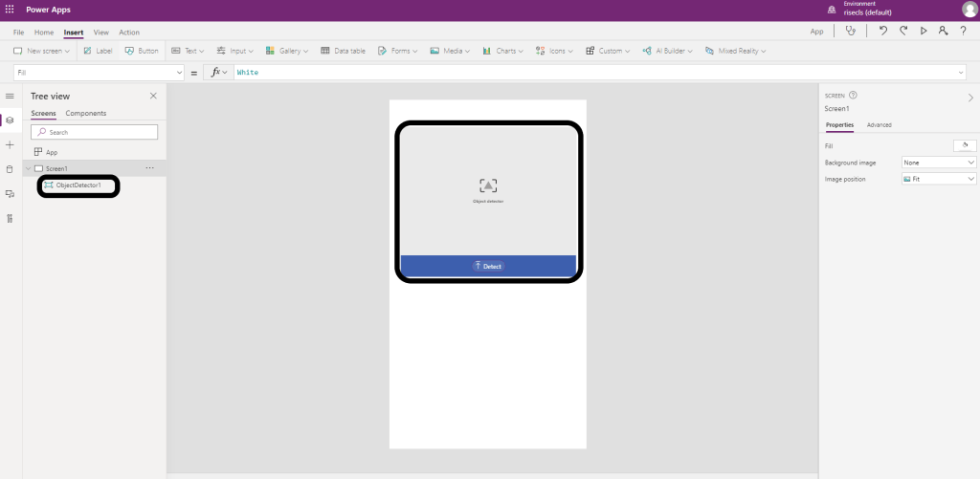This screenshot has height=479, width=980.
Task: Select ObjectDetector1 in the tree view
Action: (78, 185)
